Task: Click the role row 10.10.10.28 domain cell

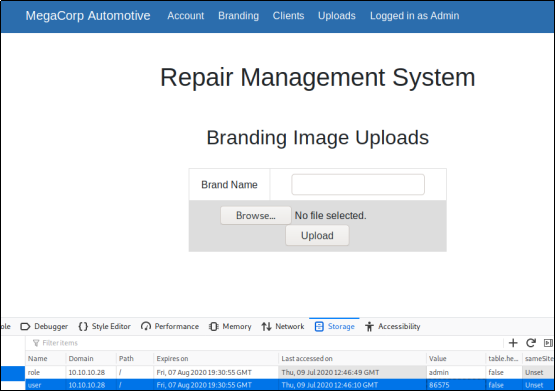Action: [91, 372]
